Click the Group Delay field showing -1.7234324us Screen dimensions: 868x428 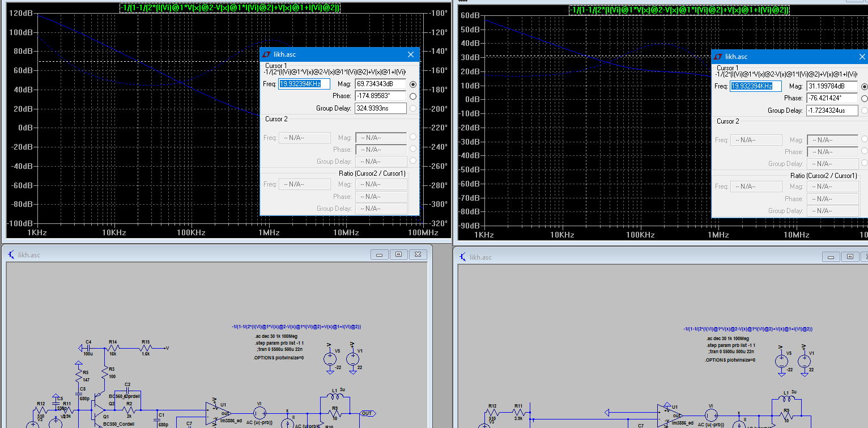[x=832, y=110]
